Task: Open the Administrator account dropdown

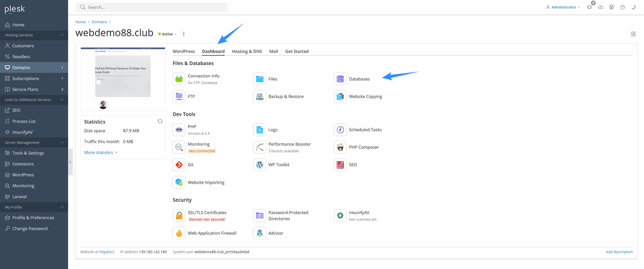Action: tap(563, 8)
